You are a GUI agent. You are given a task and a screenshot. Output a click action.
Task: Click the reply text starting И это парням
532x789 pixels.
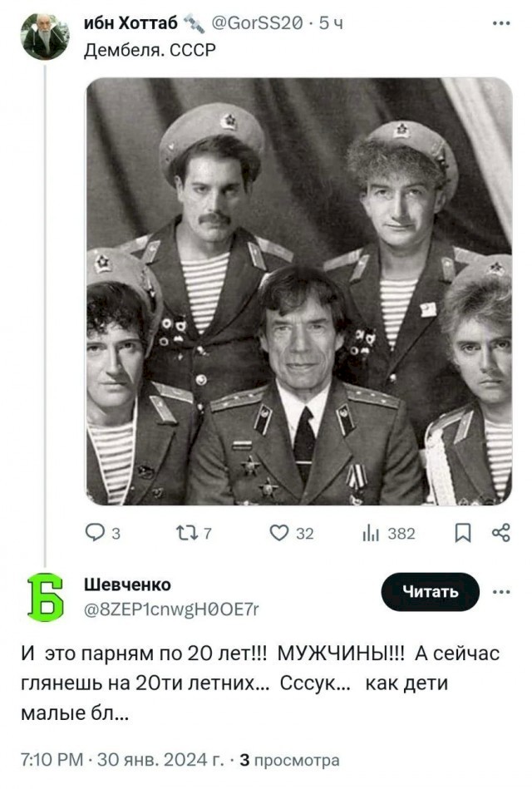pyautogui.click(x=260, y=683)
